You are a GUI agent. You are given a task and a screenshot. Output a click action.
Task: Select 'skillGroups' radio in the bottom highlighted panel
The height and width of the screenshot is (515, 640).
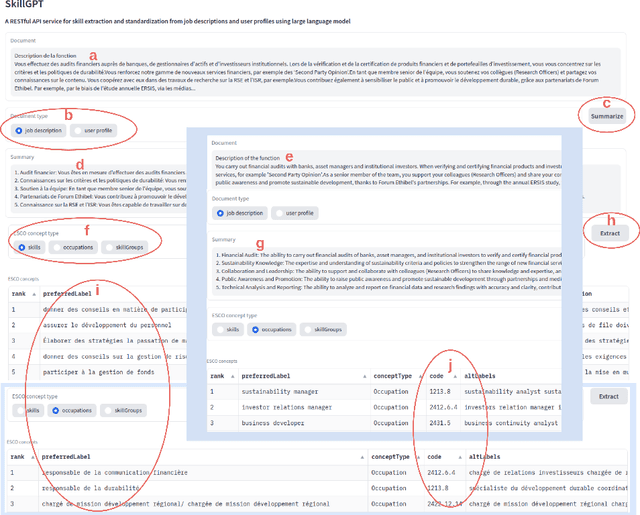(x=123, y=411)
